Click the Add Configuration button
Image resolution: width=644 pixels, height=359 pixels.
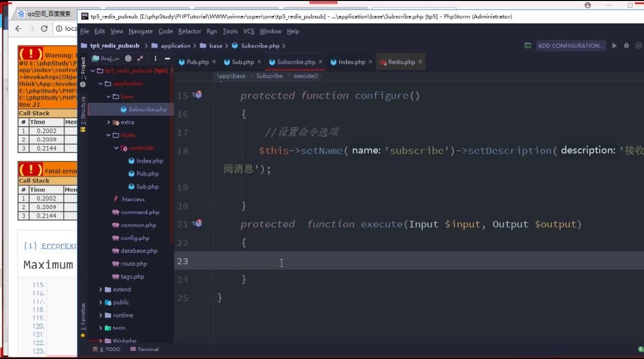pos(571,45)
